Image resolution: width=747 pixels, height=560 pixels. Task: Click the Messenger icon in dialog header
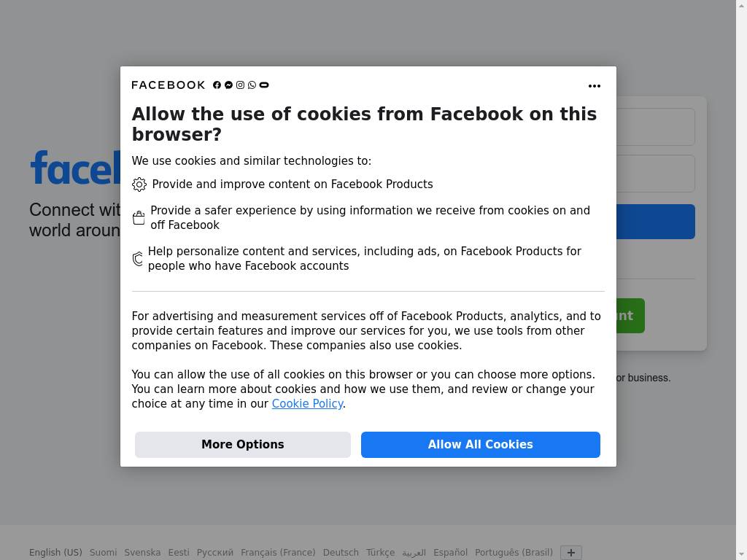(x=228, y=85)
